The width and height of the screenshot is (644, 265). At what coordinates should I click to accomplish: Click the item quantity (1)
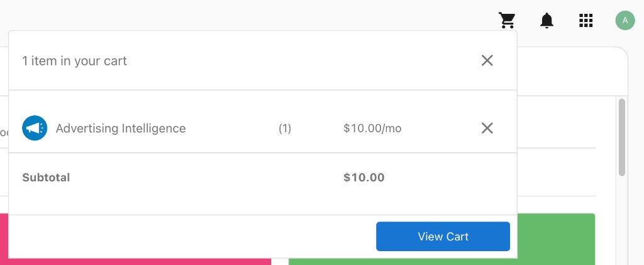[x=285, y=128]
